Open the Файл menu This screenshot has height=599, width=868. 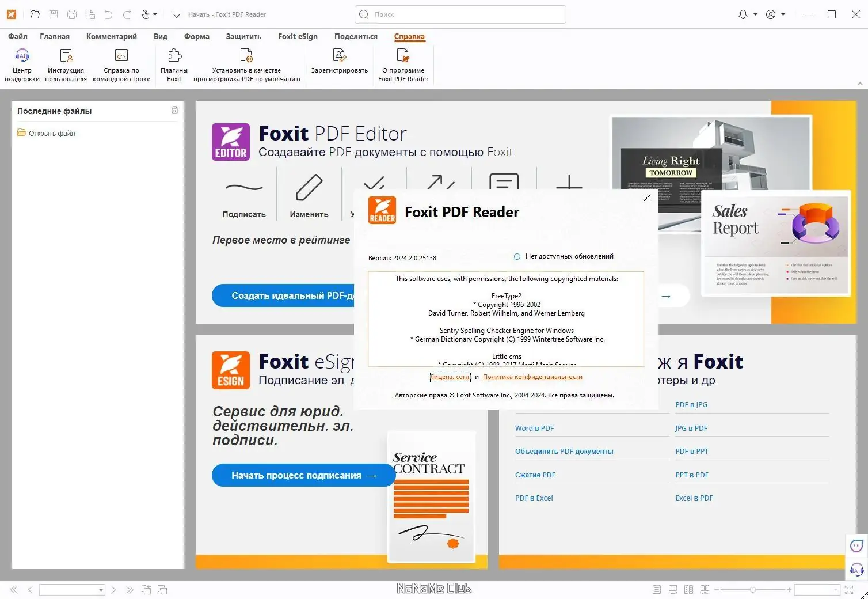[18, 36]
